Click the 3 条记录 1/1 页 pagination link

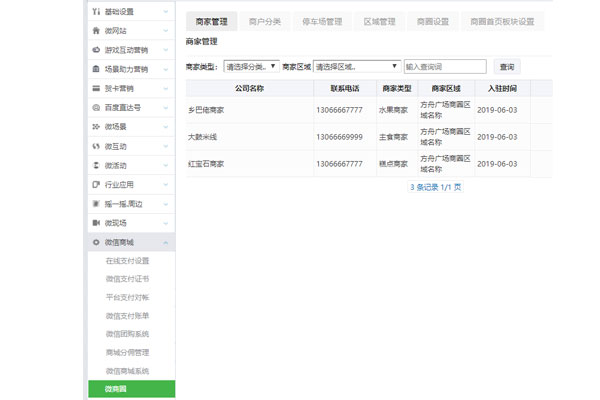coord(435,187)
